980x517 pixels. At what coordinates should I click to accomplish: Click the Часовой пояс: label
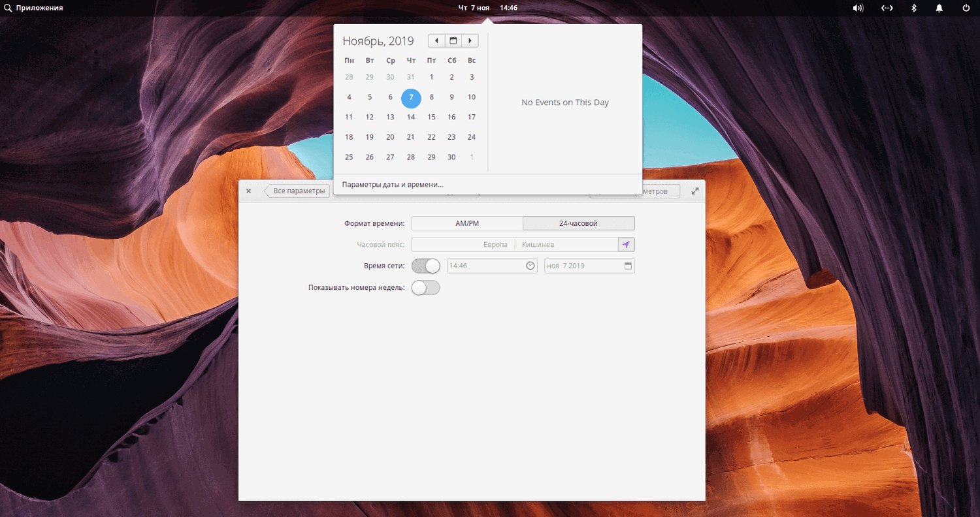[x=381, y=245]
